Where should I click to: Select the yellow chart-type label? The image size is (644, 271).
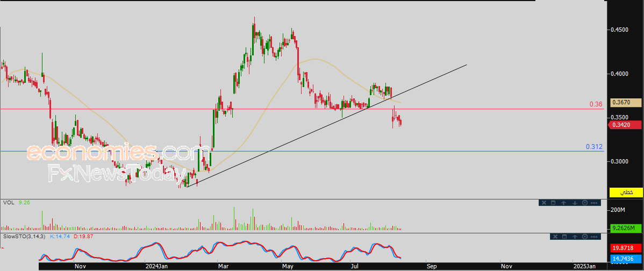pyautogui.click(x=626, y=192)
